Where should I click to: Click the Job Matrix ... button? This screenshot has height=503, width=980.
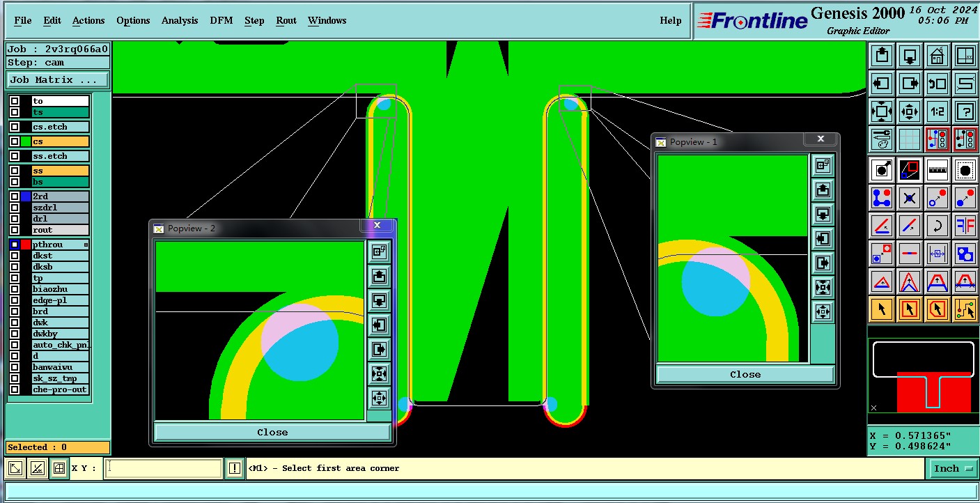pyautogui.click(x=58, y=80)
